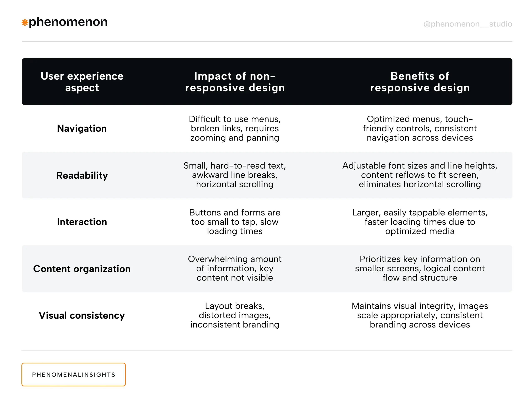
Task: Open the @phenomenon__studio handle
Action: [x=468, y=24]
